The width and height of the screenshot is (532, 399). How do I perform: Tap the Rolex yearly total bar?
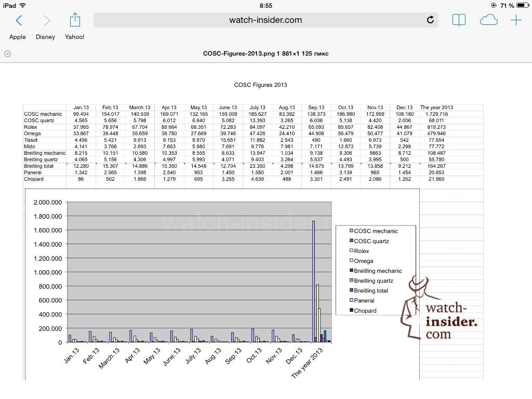click(317, 313)
